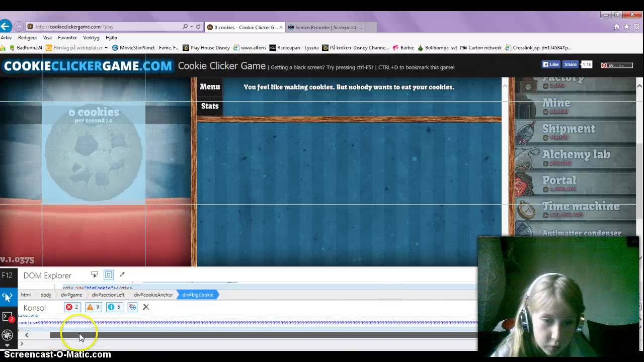The width and height of the screenshot is (644, 362).
Task: Click the Time machine clock icon
Action: point(526,210)
